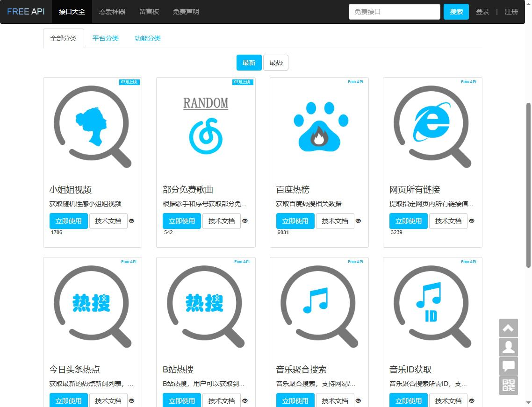Open 技术文档 for 网页所有链接
Screen dimensions: 532x407
(448, 221)
